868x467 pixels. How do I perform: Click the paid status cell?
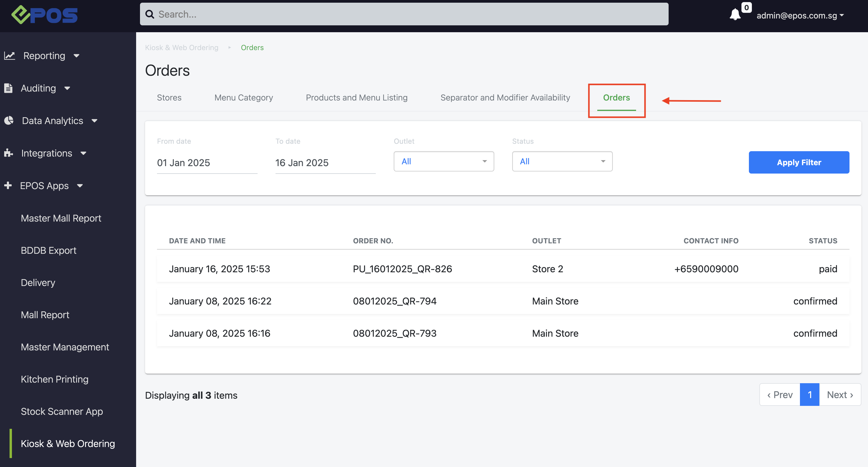click(x=828, y=269)
